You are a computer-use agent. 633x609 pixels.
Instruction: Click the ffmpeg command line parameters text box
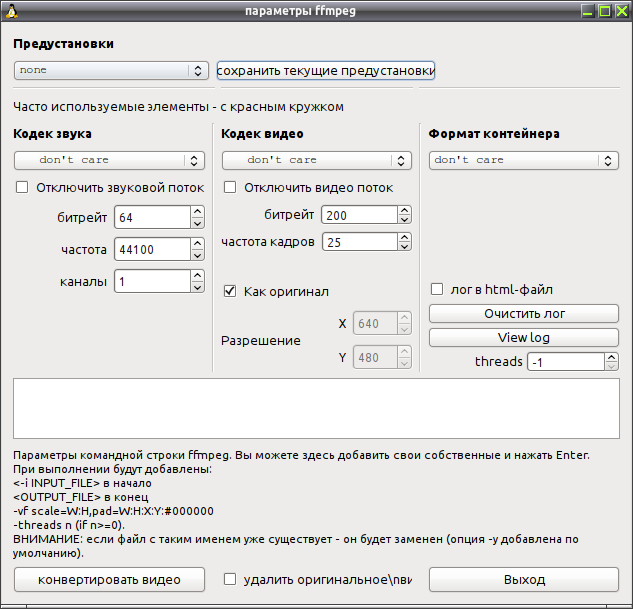pyautogui.click(x=316, y=408)
